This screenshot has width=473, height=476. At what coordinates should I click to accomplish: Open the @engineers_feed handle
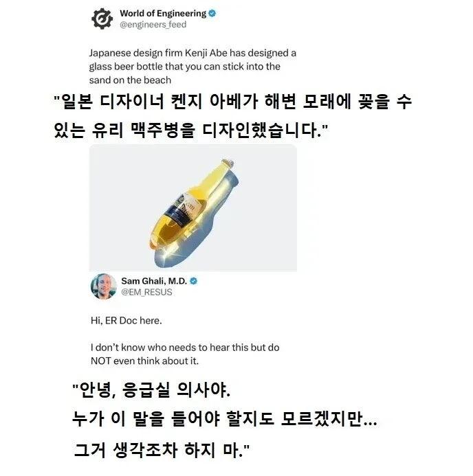153,25
